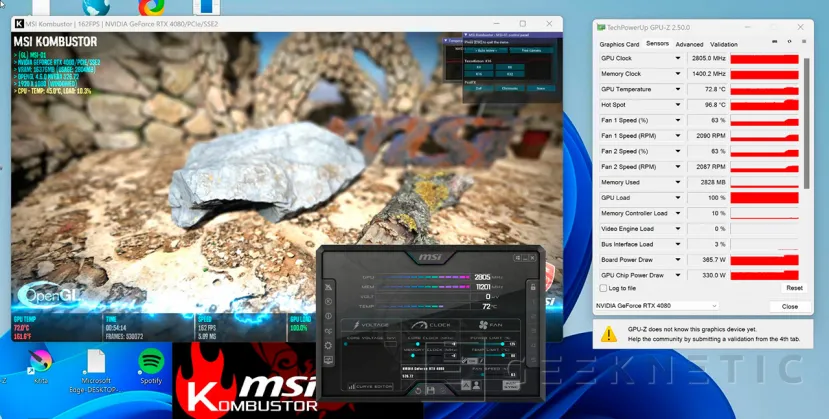Open Afterburner settings gear icon
The image size is (829, 419).
328,346
